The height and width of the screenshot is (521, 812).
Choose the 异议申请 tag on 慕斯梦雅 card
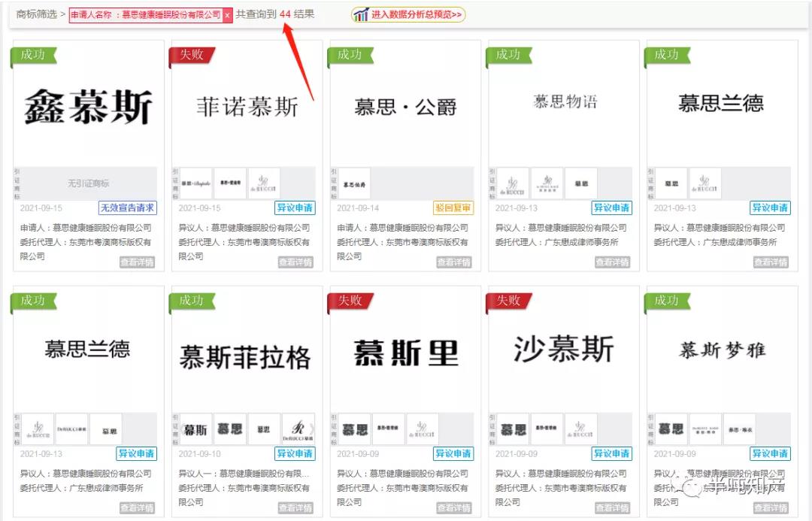point(770,453)
